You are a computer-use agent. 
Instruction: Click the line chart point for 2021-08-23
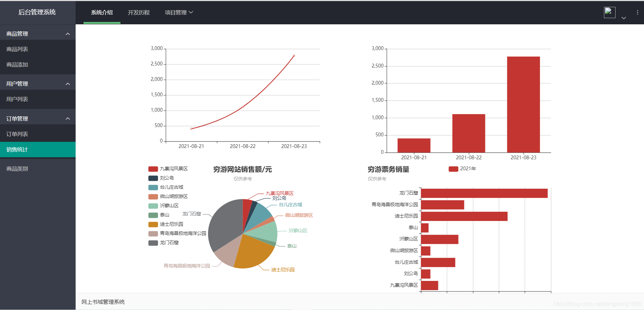click(x=294, y=56)
